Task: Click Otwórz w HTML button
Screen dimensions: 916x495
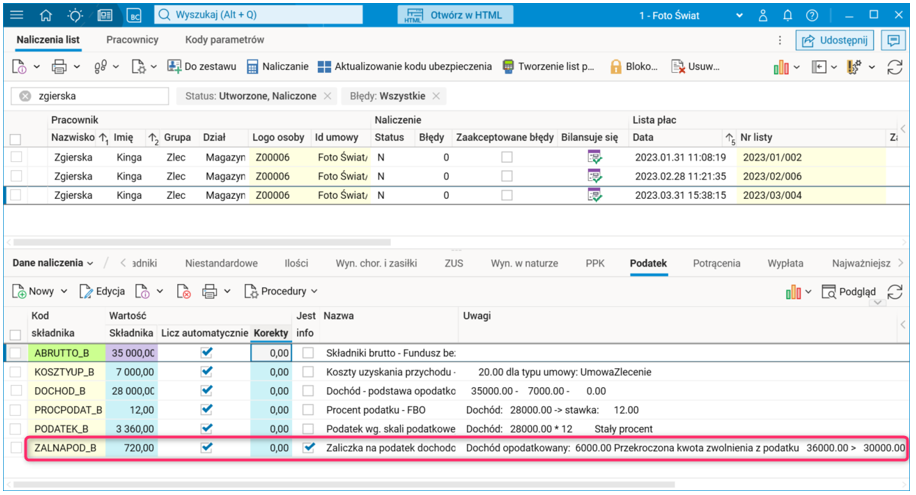Action: click(x=456, y=15)
